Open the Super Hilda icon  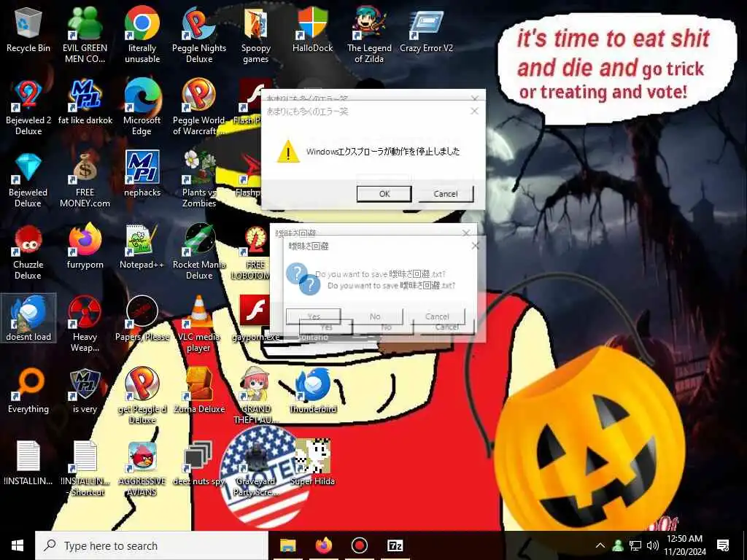coord(312,462)
